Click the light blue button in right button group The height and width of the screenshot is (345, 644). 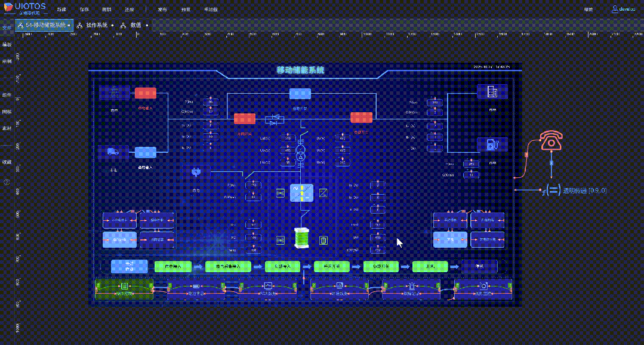[x=451, y=240]
